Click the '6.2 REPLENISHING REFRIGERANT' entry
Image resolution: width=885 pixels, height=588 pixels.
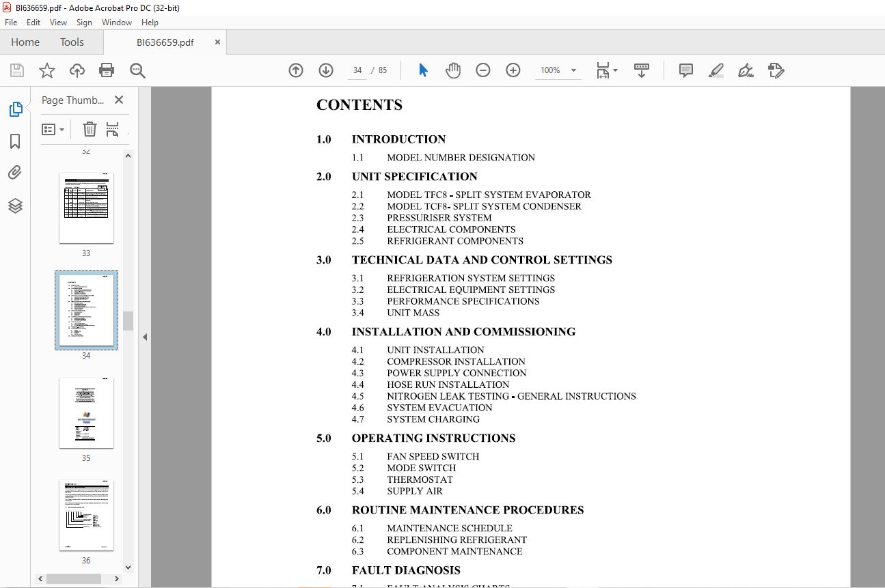[439, 540]
